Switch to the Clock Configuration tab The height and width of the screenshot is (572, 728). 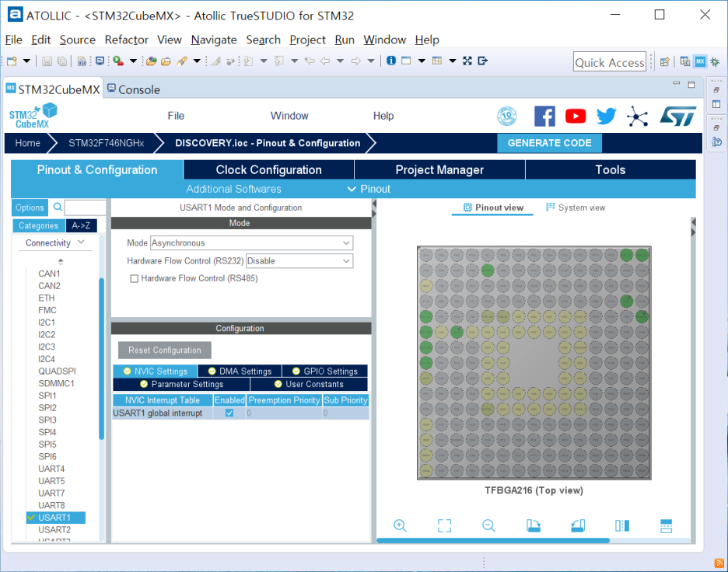pos(269,169)
